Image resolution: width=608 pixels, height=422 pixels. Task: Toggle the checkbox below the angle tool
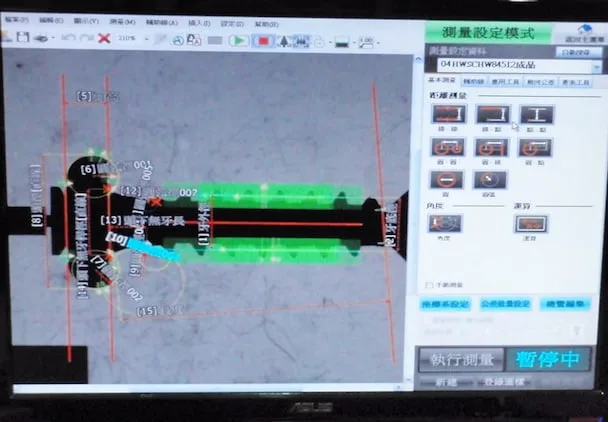coord(429,285)
